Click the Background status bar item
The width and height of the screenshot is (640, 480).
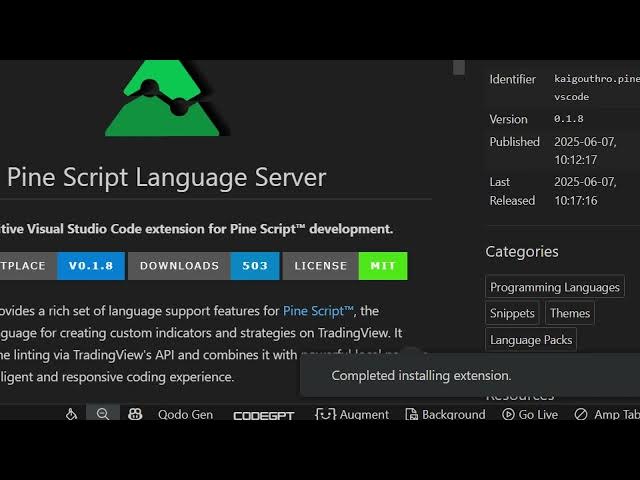pos(445,414)
